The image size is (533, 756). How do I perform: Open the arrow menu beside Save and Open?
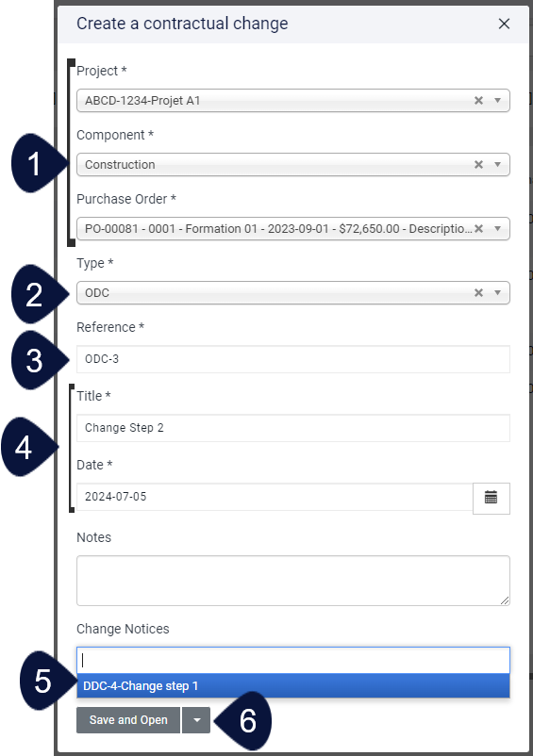point(196,720)
